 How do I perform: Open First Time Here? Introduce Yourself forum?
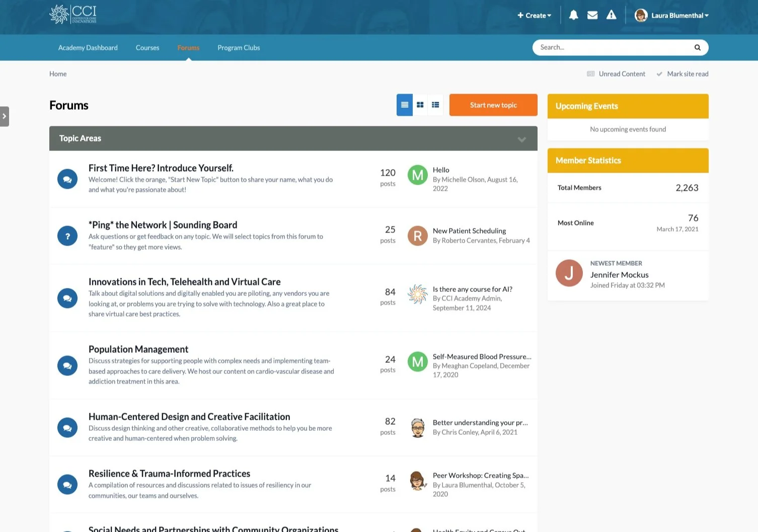click(x=161, y=168)
